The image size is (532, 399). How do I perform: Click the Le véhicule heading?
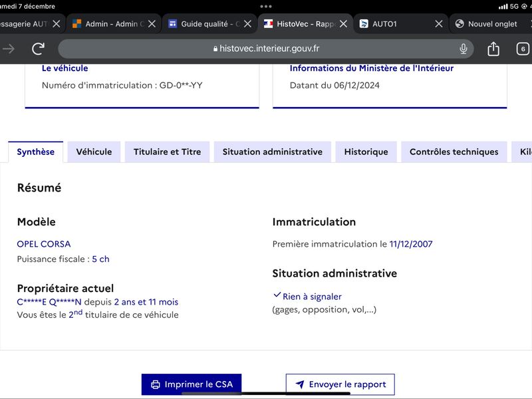point(65,68)
